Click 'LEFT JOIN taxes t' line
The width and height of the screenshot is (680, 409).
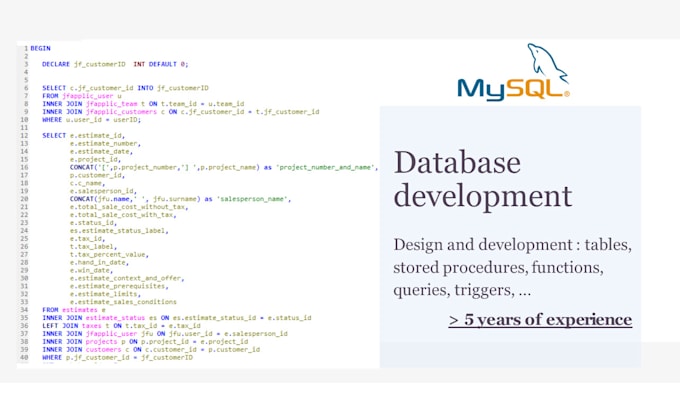point(121,326)
